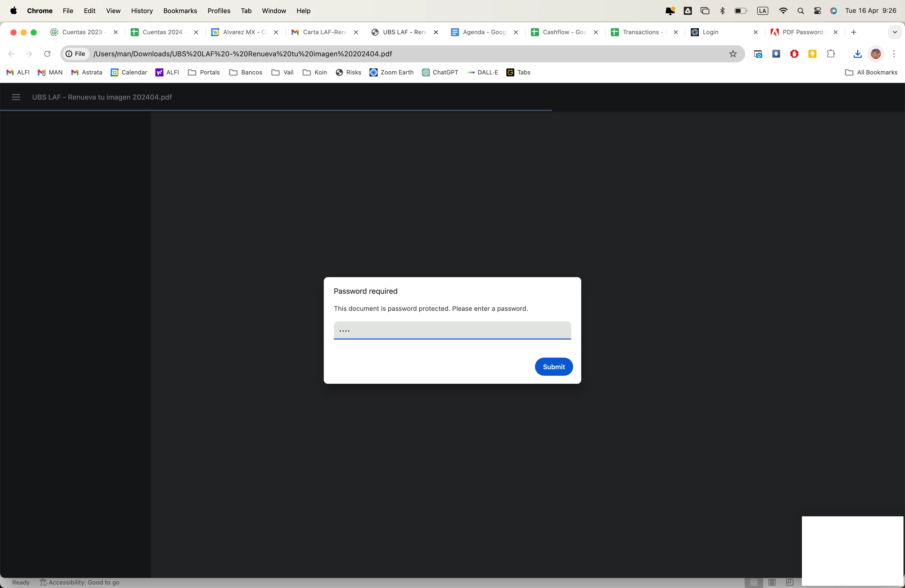Viewport: 905px width, 588px height.
Task: Expand the tab search dropdown arrow
Action: 894,32
